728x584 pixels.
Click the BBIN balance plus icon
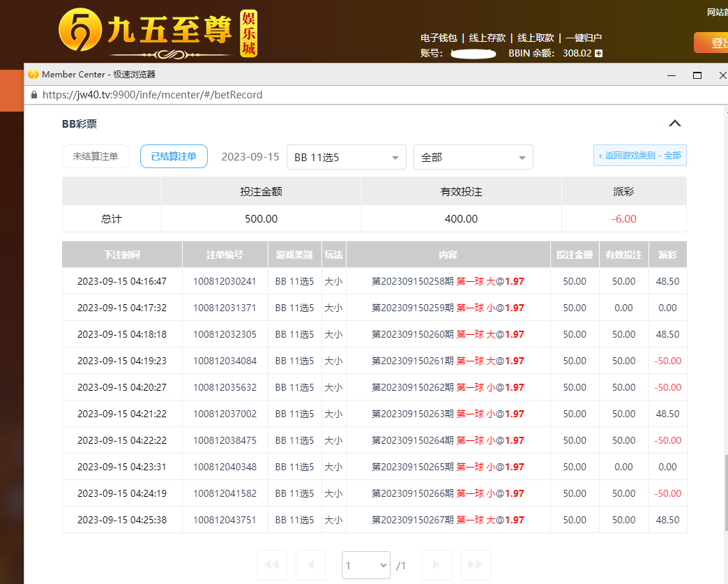click(598, 54)
